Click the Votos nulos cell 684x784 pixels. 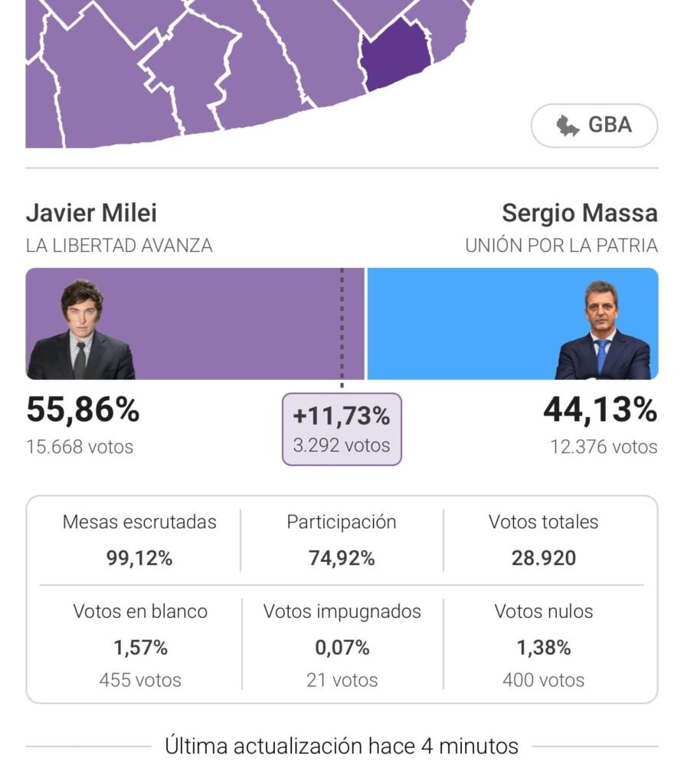(x=543, y=645)
